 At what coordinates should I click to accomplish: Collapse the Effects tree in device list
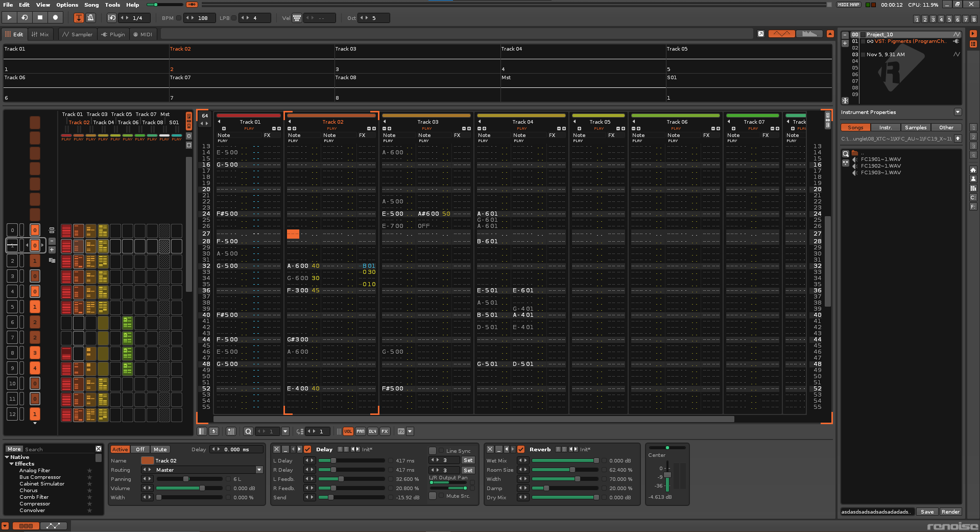click(12, 464)
